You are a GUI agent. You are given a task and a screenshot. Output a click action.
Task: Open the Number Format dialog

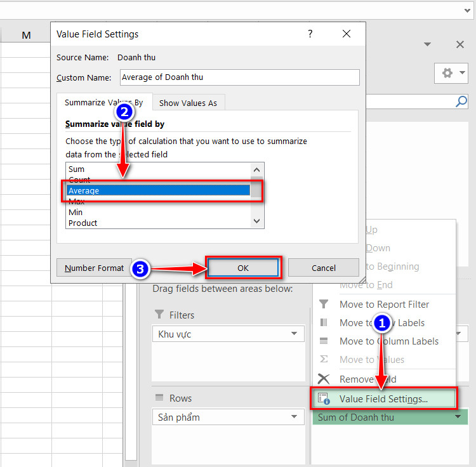click(x=94, y=268)
